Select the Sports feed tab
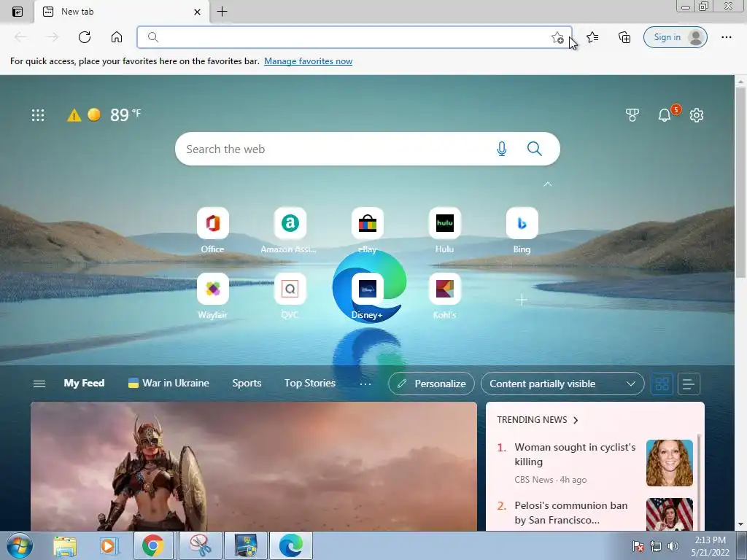The image size is (747, 560). [x=247, y=384]
